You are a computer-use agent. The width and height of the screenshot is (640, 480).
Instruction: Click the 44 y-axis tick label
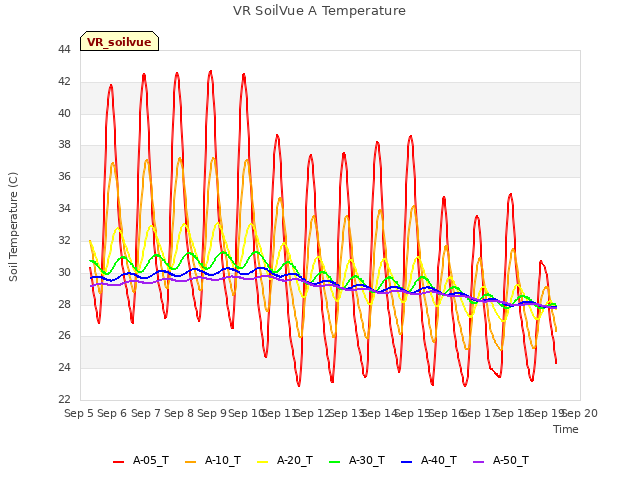tap(64, 50)
